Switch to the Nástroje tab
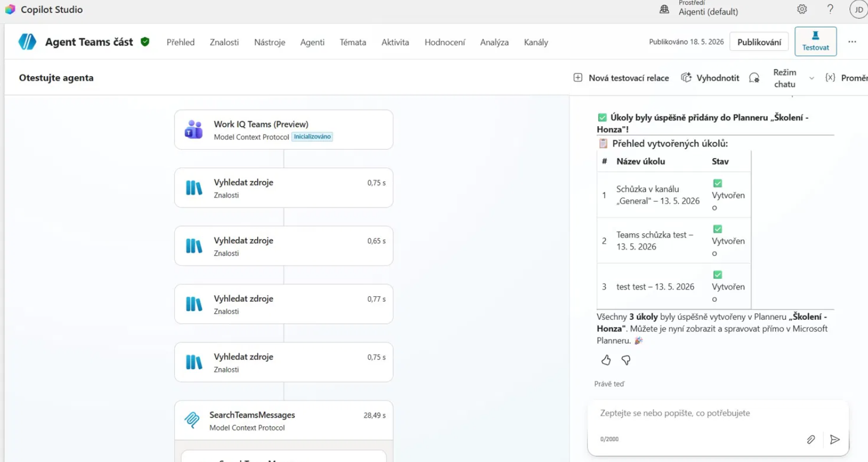This screenshot has height=462, width=868. [x=269, y=42]
